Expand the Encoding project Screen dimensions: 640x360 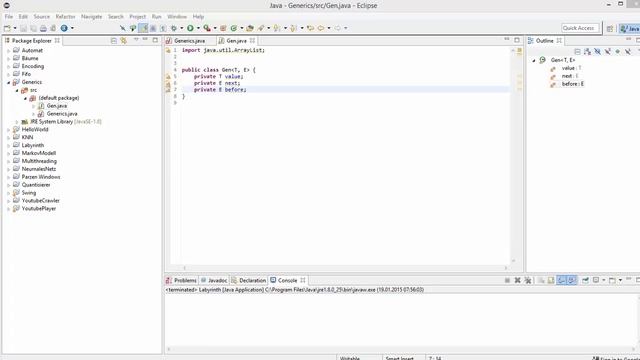pos(9,67)
